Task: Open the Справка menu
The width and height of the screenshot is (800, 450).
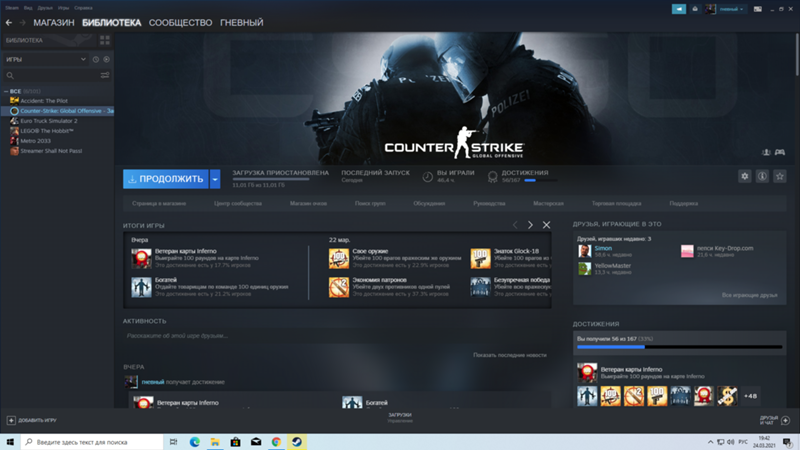Action: [x=83, y=8]
